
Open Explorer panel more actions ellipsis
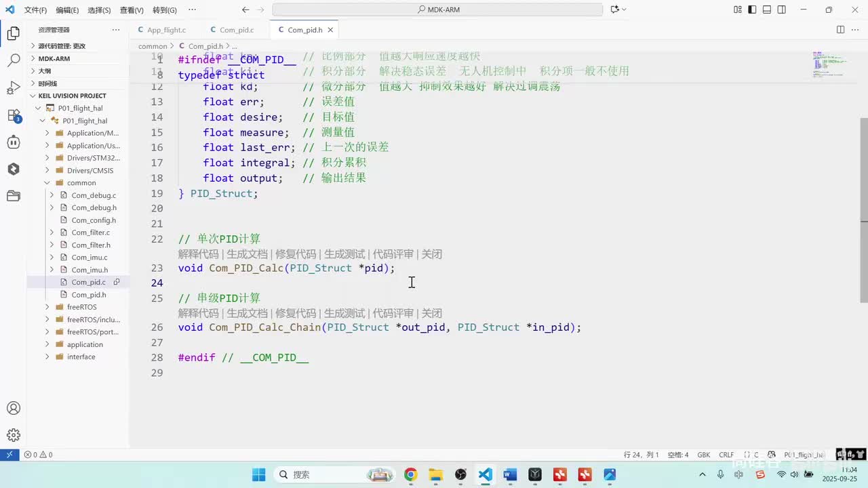[116, 30]
